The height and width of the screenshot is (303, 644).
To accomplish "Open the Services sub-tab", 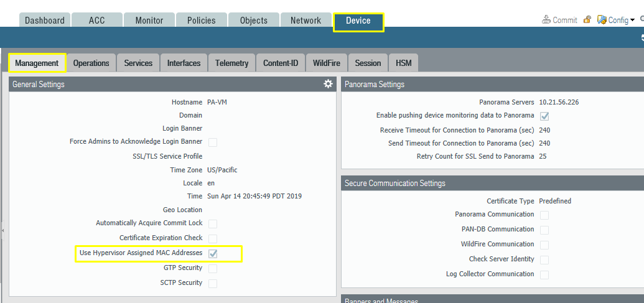I will (138, 63).
